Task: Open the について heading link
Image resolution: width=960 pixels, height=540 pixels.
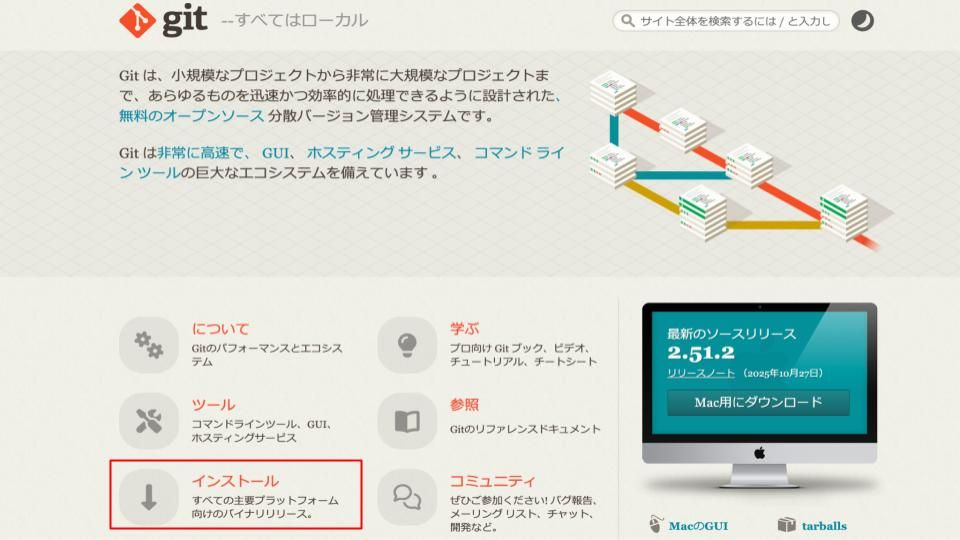Action: pyautogui.click(x=220, y=329)
